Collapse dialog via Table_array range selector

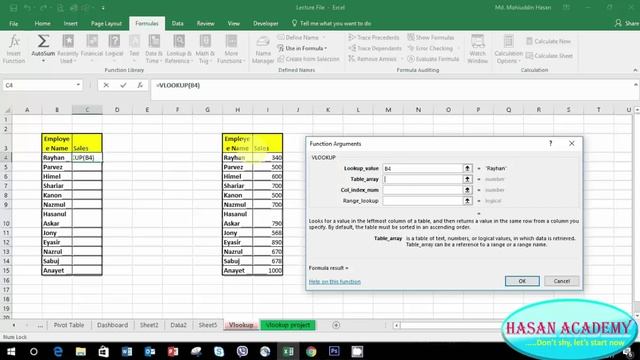point(468,179)
